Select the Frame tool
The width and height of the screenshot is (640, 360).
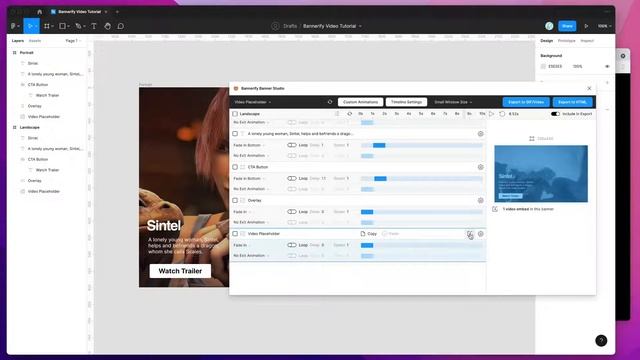tap(47, 26)
